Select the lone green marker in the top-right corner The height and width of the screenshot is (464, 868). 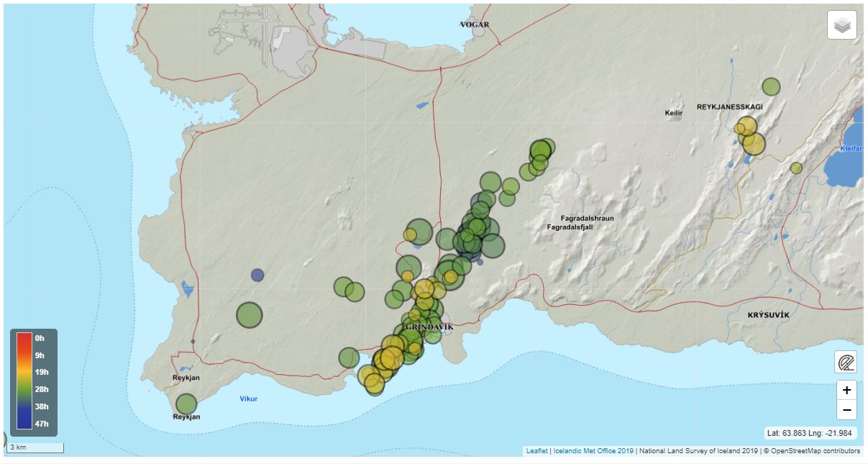point(771,87)
